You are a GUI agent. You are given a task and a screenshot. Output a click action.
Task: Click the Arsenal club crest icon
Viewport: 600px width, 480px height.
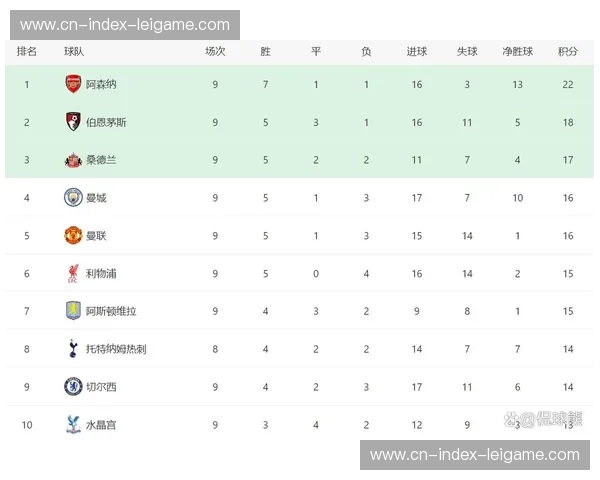(x=73, y=85)
